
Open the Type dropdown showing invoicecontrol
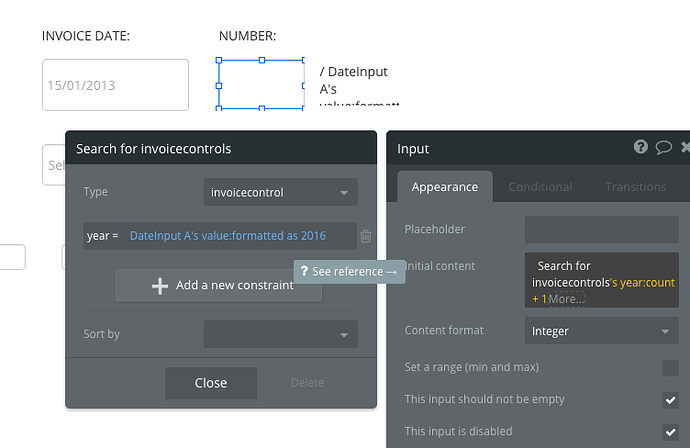click(280, 192)
